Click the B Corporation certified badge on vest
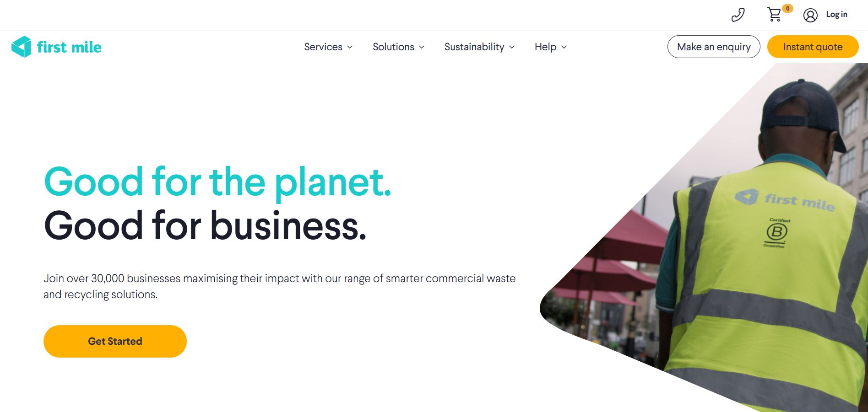This screenshot has width=868, height=412. tap(776, 233)
